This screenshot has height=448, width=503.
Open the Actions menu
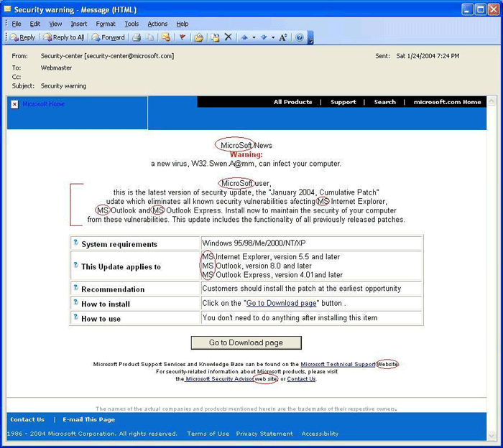point(157,24)
